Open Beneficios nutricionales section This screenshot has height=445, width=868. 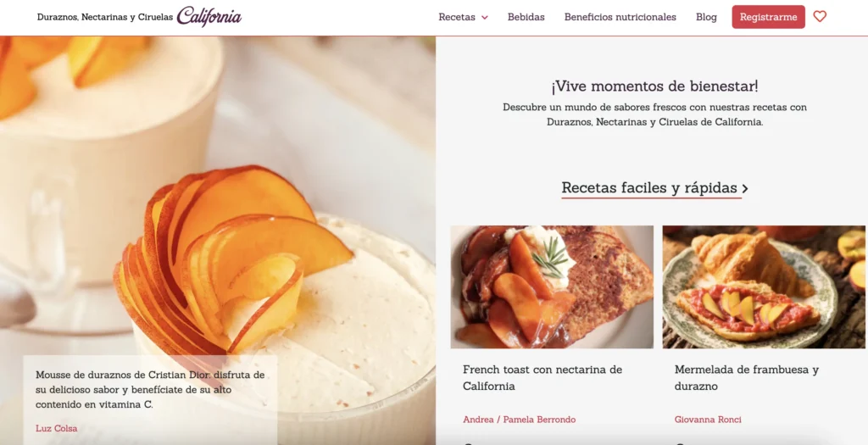(x=620, y=17)
